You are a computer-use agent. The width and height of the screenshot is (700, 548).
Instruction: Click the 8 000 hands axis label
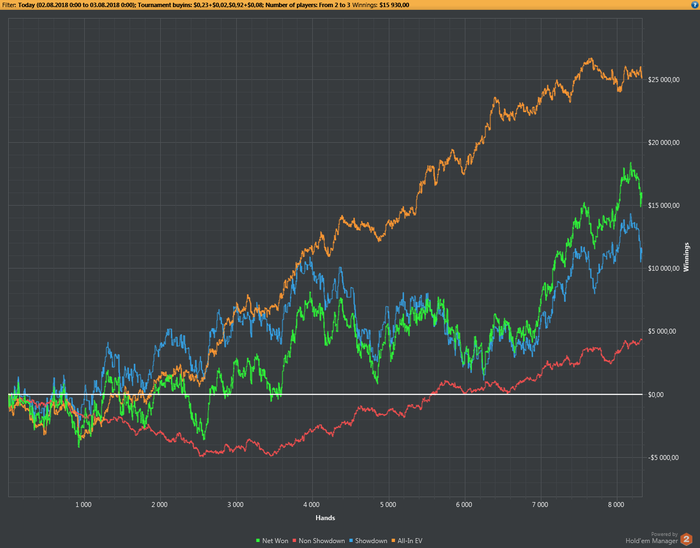pos(616,505)
